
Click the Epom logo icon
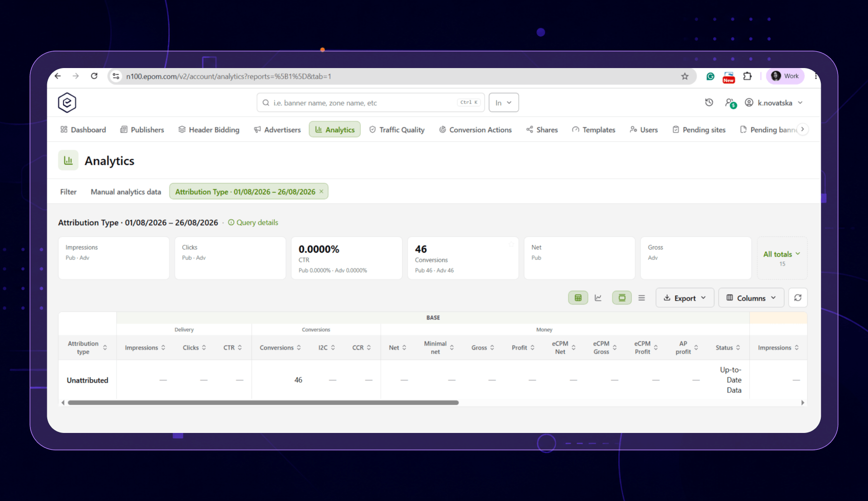click(x=67, y=103)
